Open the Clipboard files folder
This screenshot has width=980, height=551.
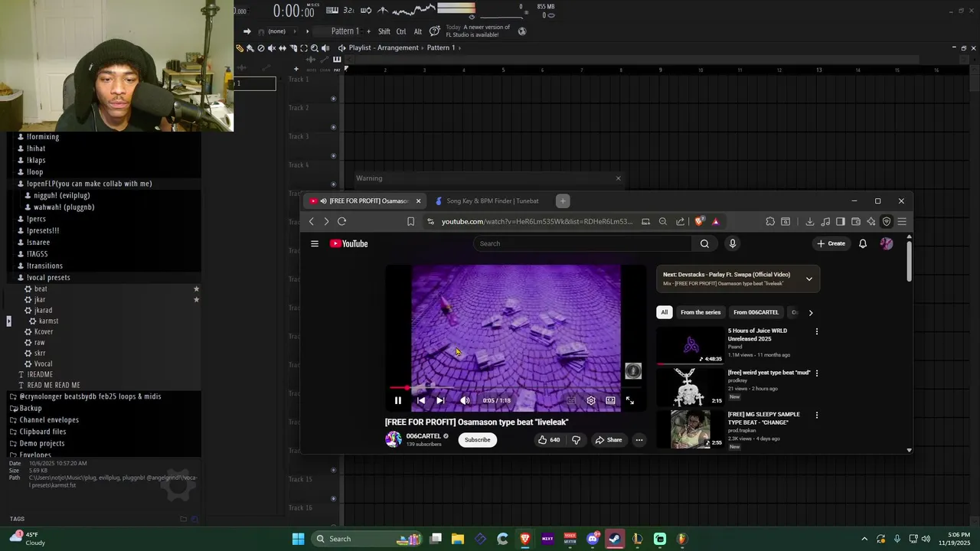[43, 432]
